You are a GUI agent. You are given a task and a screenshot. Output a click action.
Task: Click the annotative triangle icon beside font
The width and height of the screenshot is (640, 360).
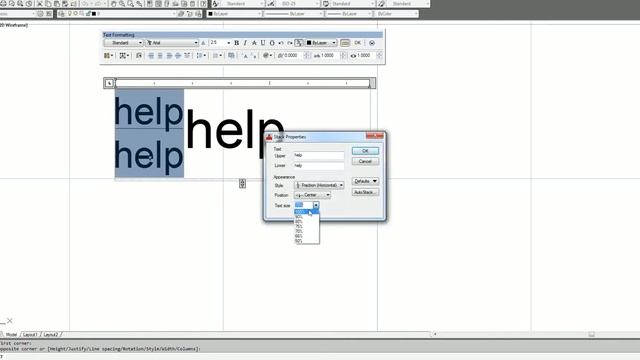(203, 43)
